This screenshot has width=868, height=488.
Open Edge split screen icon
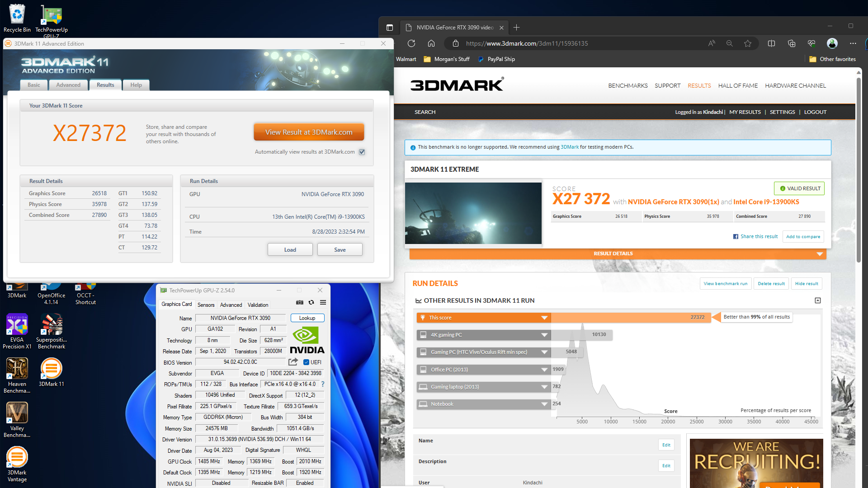[x=771, y=43]
